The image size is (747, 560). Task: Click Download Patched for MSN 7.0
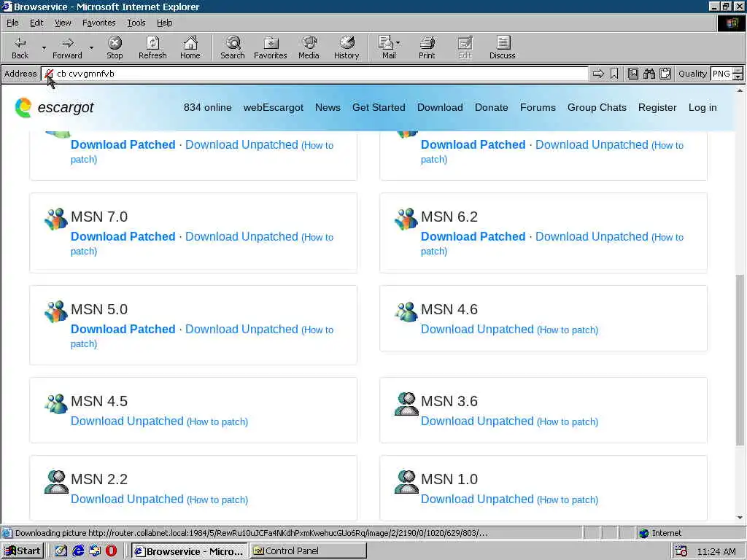[123, 236]
